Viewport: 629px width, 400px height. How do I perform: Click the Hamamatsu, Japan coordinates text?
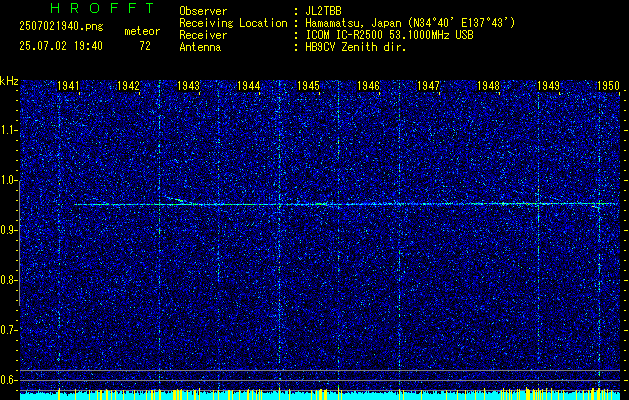point(410,23)
